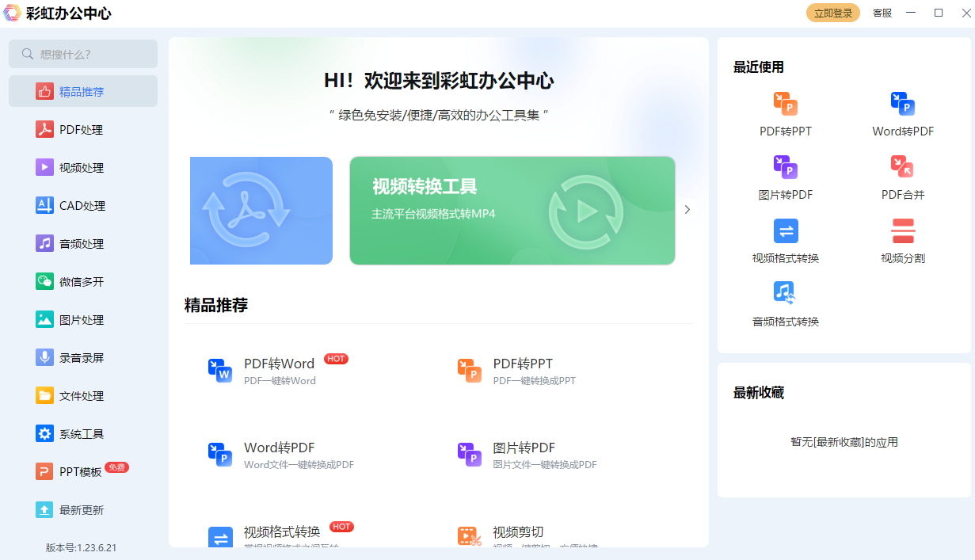This screenshot has width=975, height=560.
Task: Select 精品推荐 menu label
Action: 82,92
